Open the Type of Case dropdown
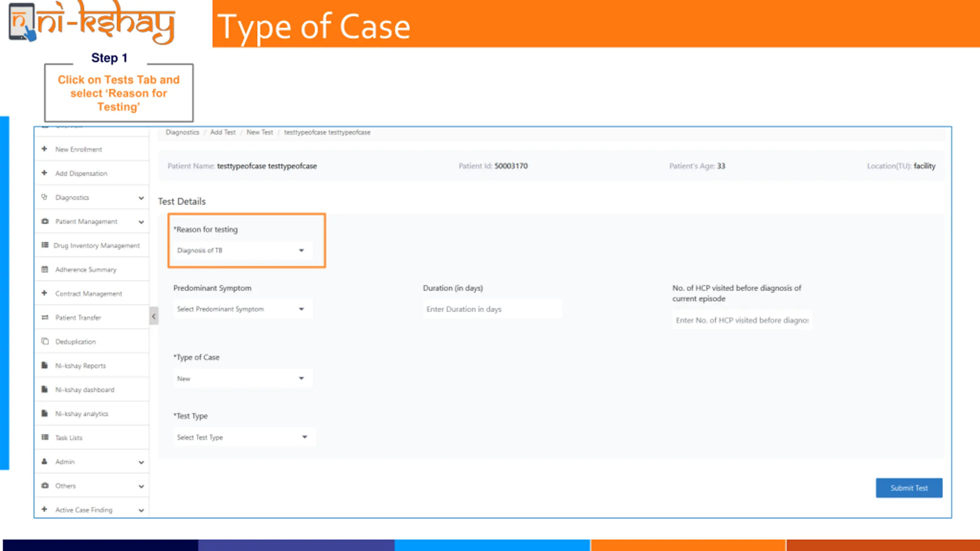The image size is (980, 551). [242, 378]
